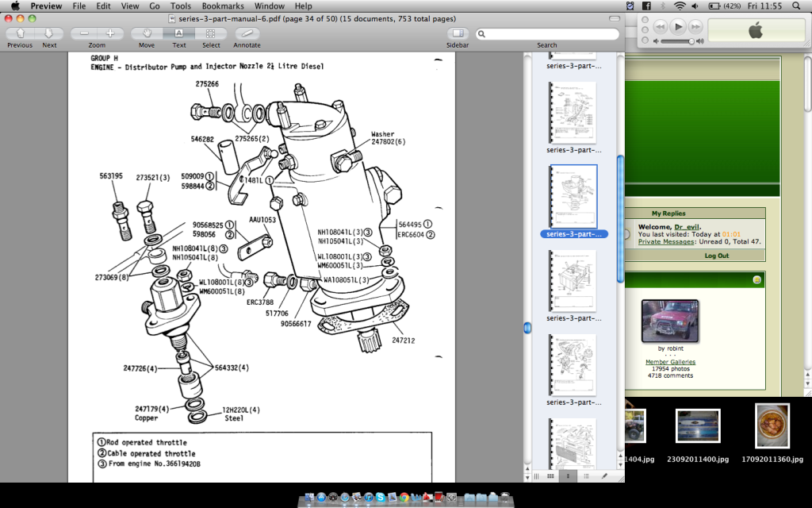Open the Trash in the Dock
Screen dimensions: 812x508
pyautogui.click(x=505, y=497)
